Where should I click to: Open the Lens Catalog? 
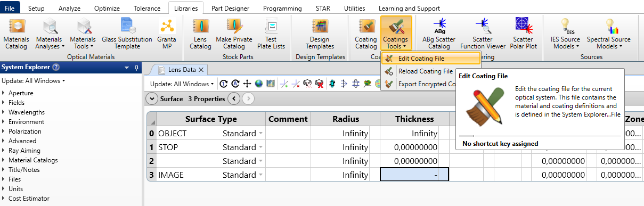point(200,35)
